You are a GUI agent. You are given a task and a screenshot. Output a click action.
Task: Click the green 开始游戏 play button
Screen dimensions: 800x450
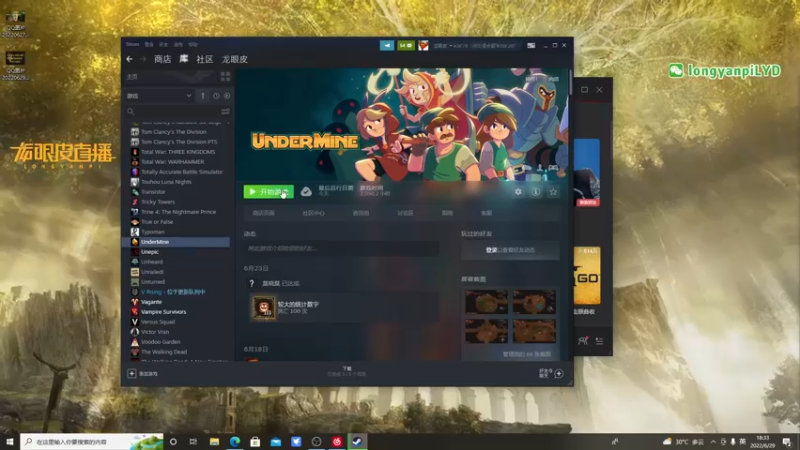(x=268, y=192)
